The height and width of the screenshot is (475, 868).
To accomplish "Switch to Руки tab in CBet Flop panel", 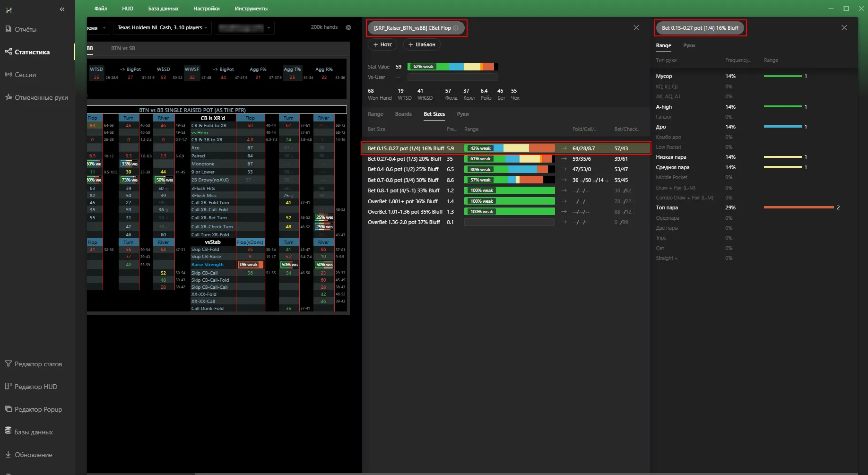I will 463,114.
